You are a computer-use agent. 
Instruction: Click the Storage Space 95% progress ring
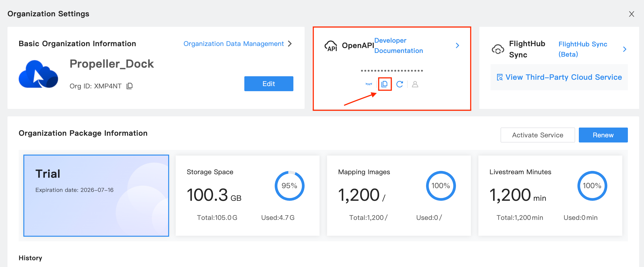click(289, 186)
